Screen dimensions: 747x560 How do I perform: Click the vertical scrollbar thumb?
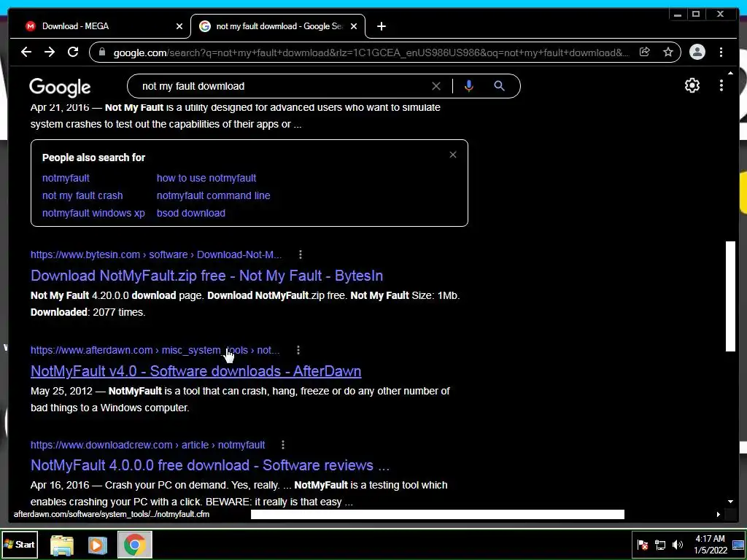730,297
